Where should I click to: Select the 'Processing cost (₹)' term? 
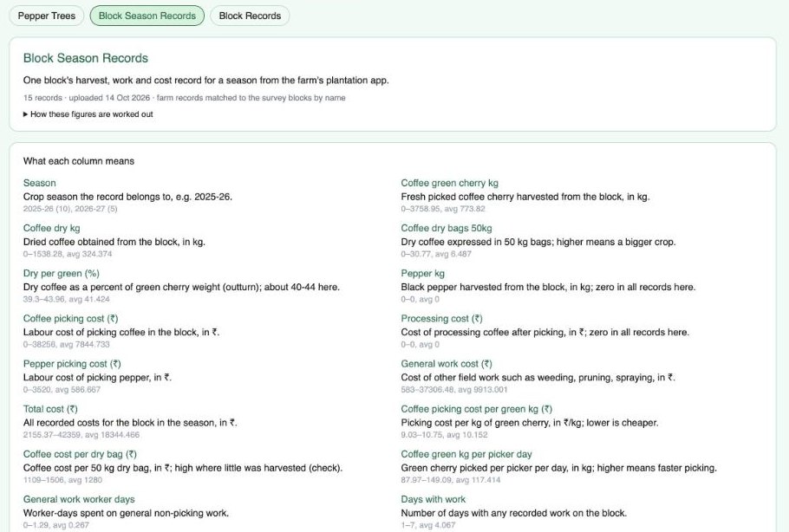pyautogui.click(x=441, y=319)
